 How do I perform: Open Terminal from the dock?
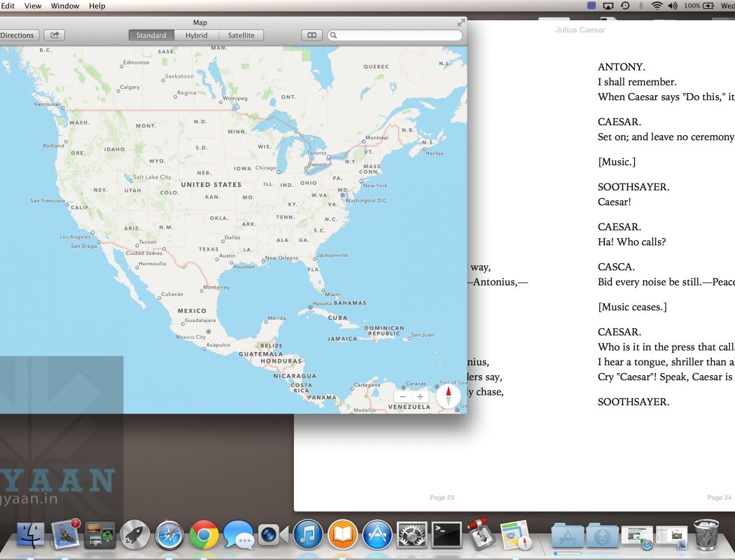tap(446, 535)
